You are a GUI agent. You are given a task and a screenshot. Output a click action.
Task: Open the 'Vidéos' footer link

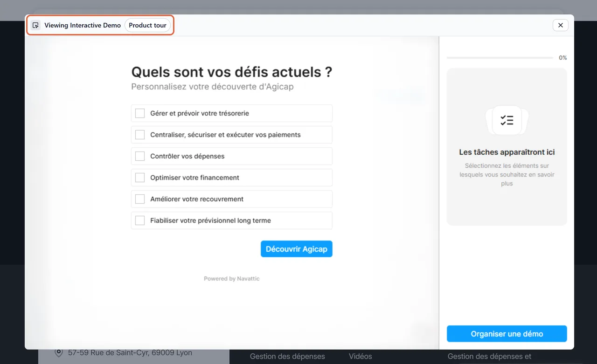tap(361, 357)
